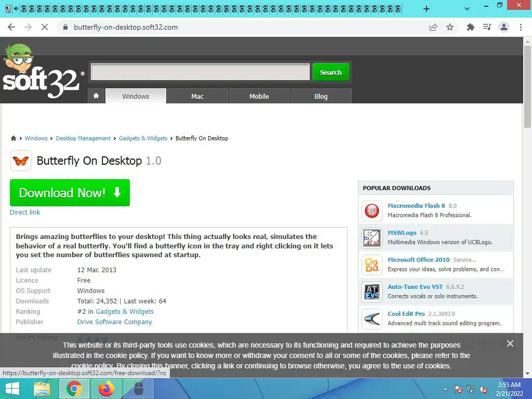Bookmark this page with the star icon
The image size is (532, 399).
tap(450, 27)
